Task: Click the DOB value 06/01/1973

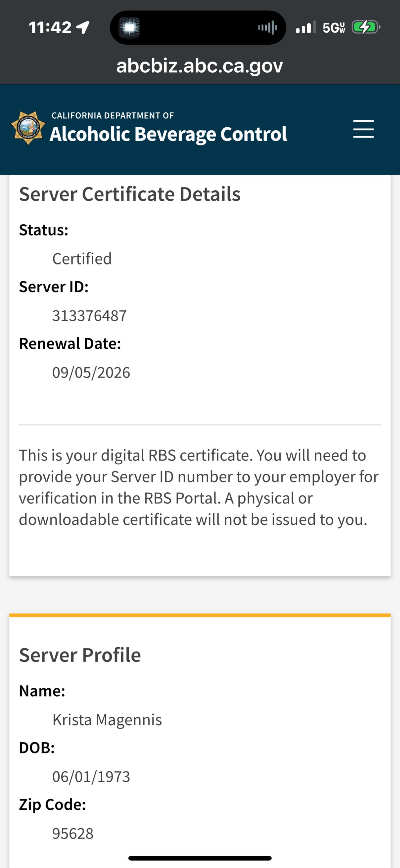Action: [x=91, y=777]
